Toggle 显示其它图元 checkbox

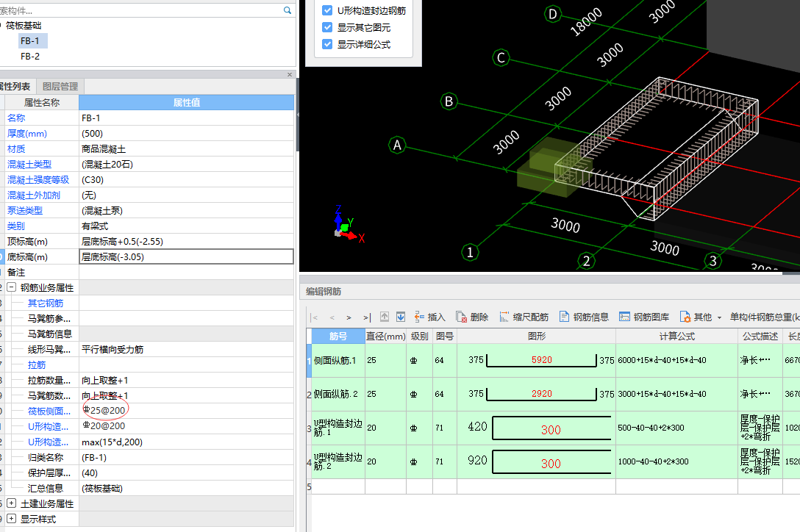pos(327,27)
